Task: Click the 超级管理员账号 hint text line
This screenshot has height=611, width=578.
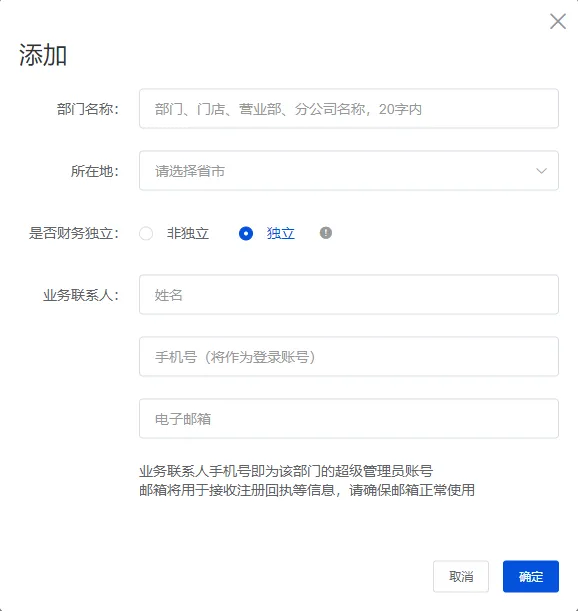Action: click(x=286, y=471)
